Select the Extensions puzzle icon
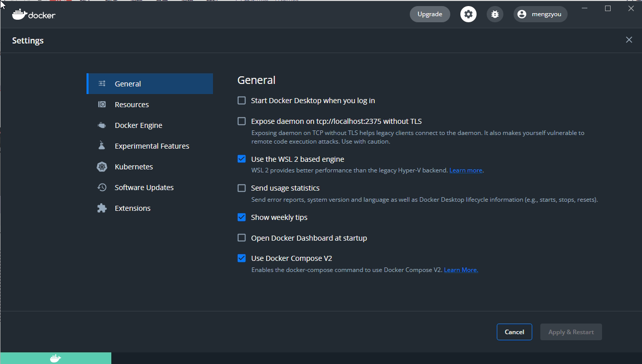 point(101,208)
